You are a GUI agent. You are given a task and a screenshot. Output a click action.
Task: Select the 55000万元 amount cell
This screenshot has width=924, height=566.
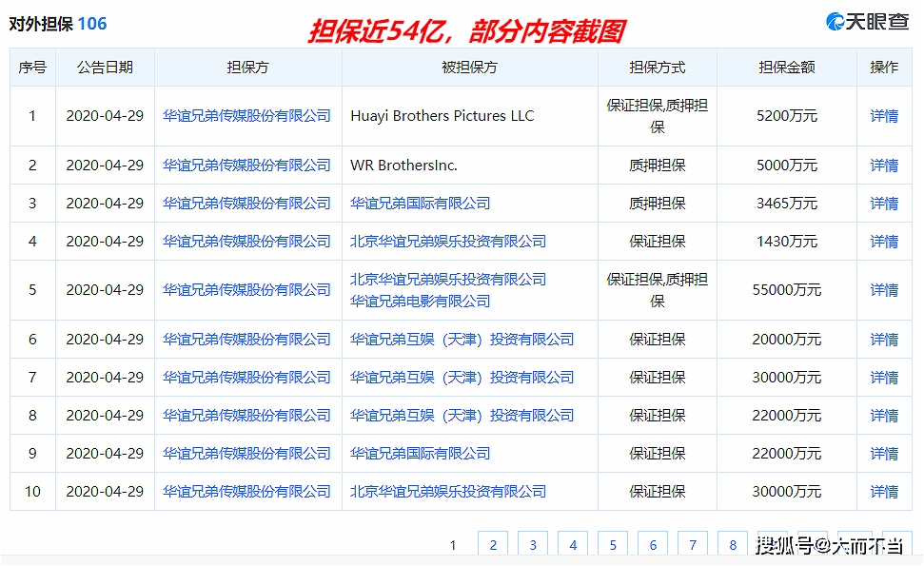coord(787,290)
